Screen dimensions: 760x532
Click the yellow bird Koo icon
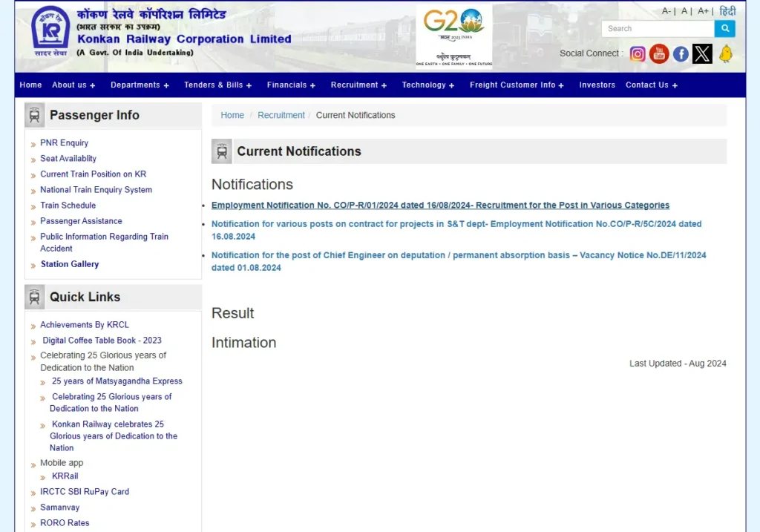(x=725, y=53)
